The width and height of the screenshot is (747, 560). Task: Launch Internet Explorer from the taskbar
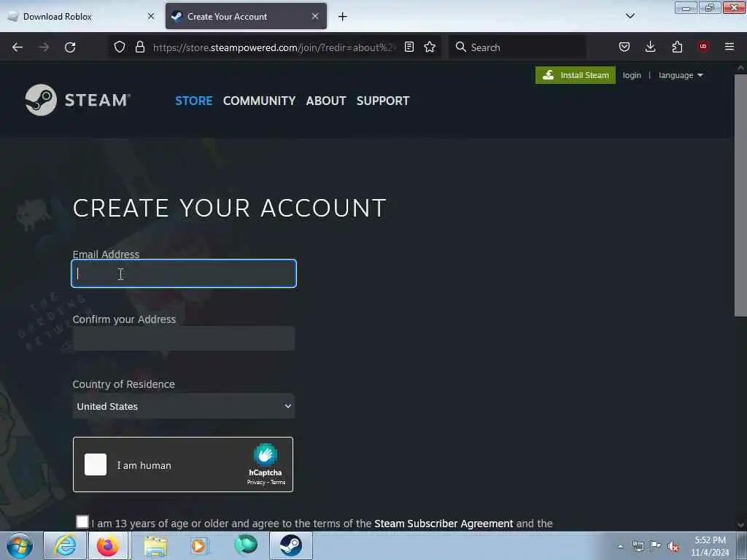(65, 545)
